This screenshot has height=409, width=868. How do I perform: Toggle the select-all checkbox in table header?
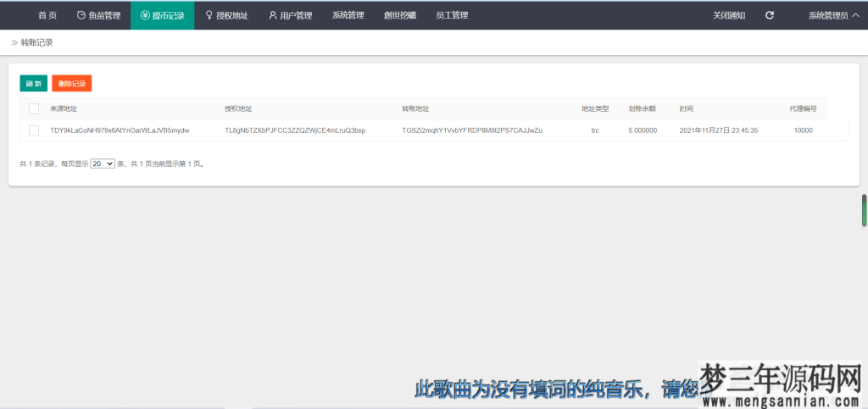(x=34, y=109)
